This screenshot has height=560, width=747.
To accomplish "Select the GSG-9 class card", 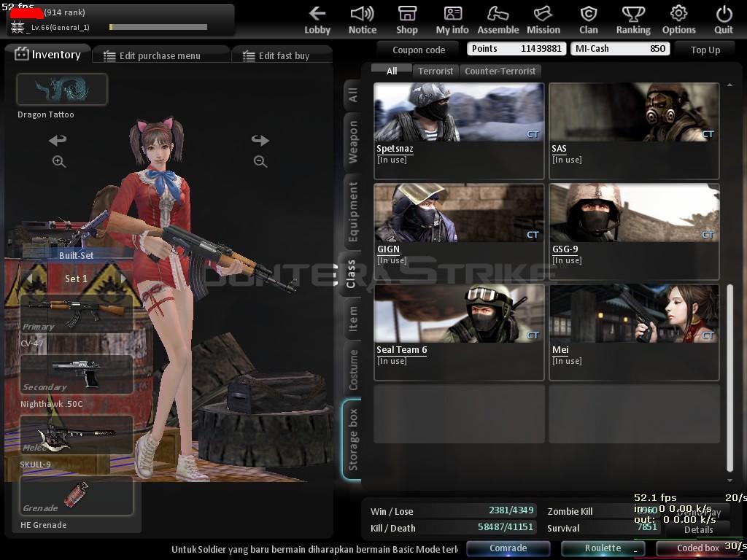I will tap(634, 231).
